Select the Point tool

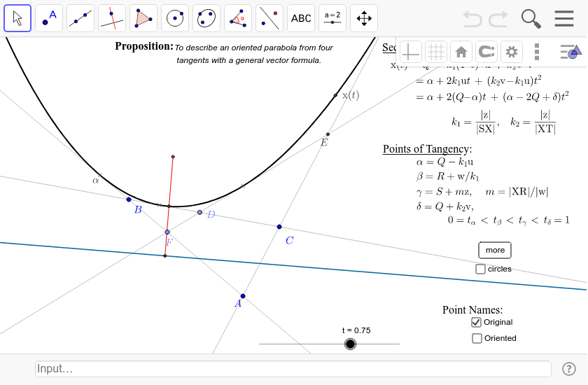tap(49, 18)
